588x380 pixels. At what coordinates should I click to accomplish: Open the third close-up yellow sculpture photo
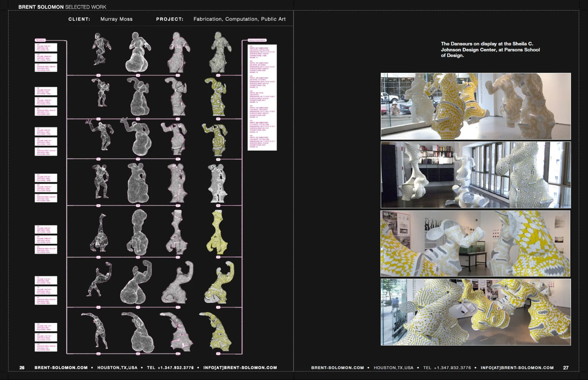click(x=476, y=244)
